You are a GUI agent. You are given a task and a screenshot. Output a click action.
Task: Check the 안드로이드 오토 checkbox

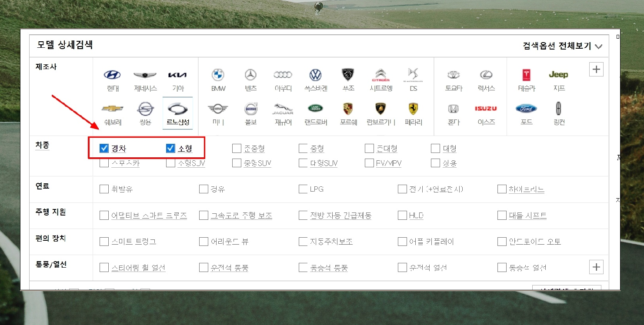502,241
